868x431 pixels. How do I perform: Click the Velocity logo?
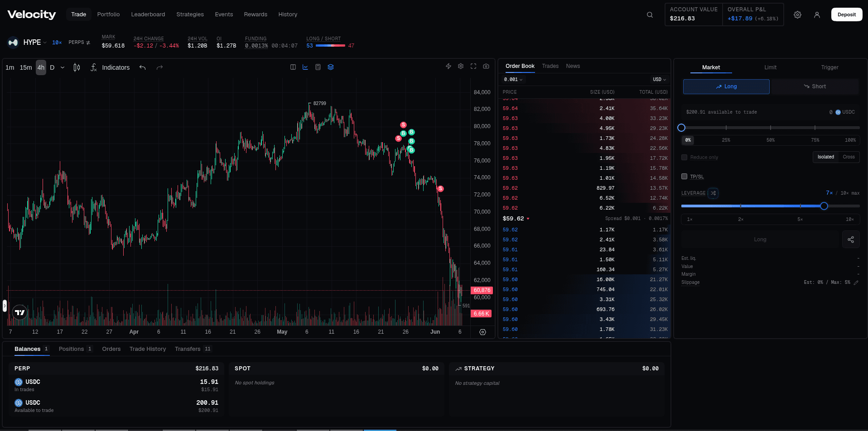[x=32, y=14]
